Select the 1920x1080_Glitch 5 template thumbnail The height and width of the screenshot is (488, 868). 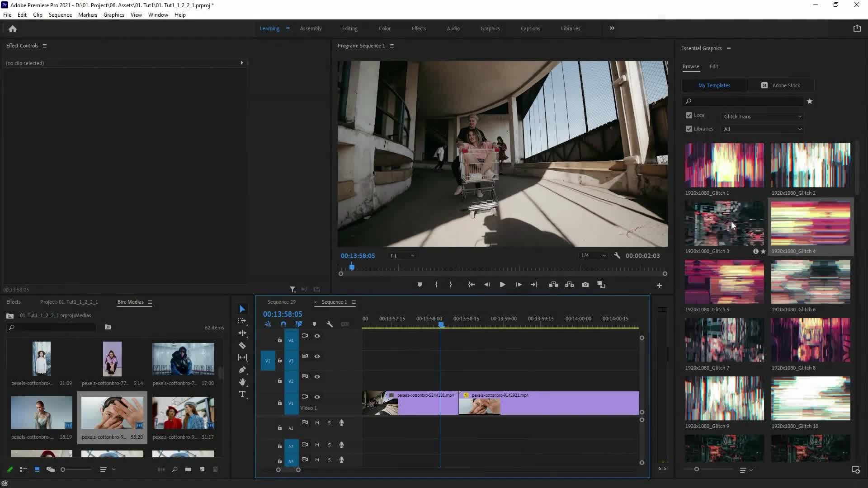724,282
